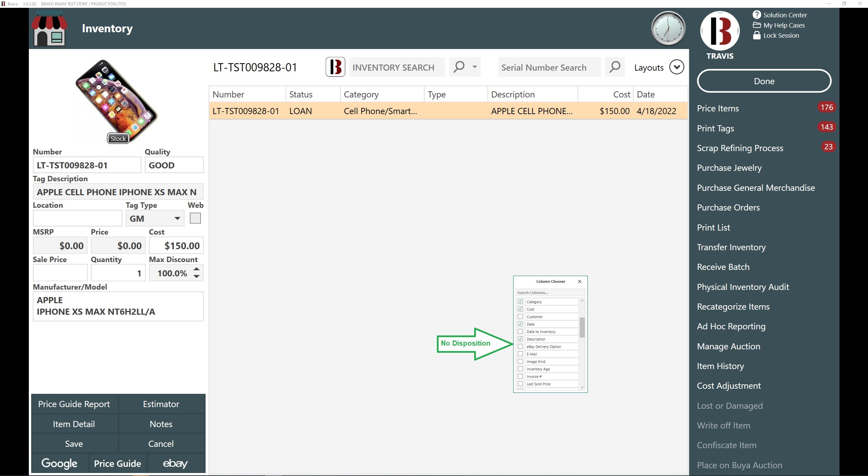Click the Search Columns field
868x476 pixels.
550,292
